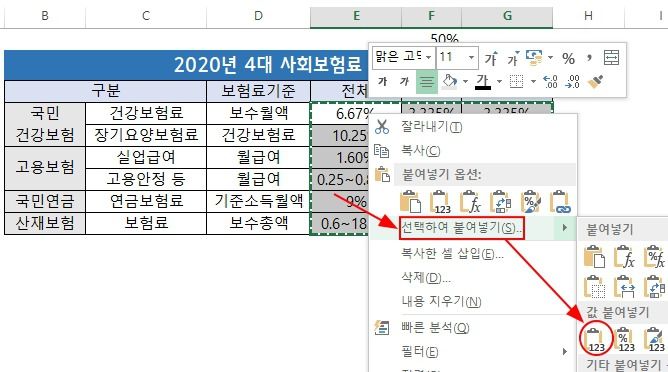Expand 선택하여 붙여넣기 submenu arrow

pos(564,228)
